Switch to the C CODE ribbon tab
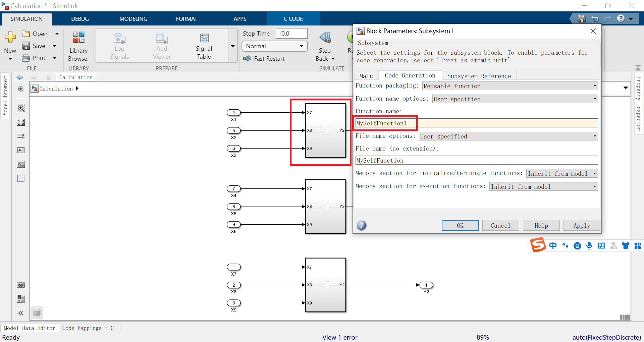644x342 pixels. click(293, 19)
